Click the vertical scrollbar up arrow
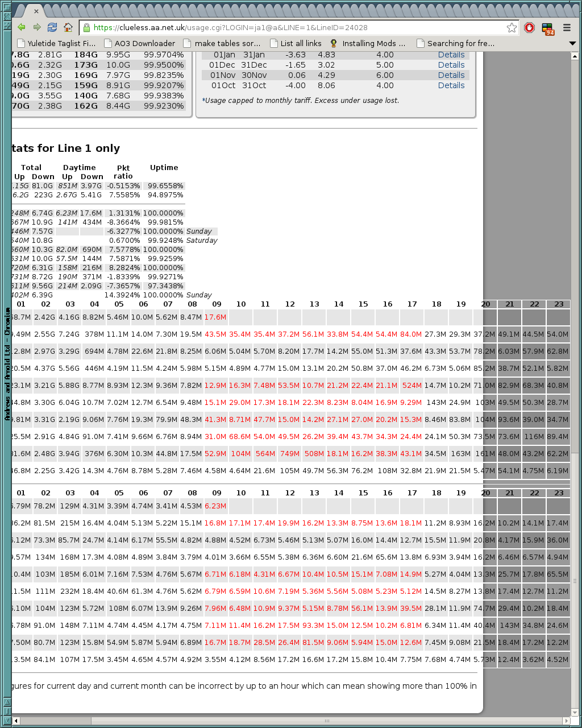Image resolution: width=582 pixels, height=728 pixels. coord(575,56)
